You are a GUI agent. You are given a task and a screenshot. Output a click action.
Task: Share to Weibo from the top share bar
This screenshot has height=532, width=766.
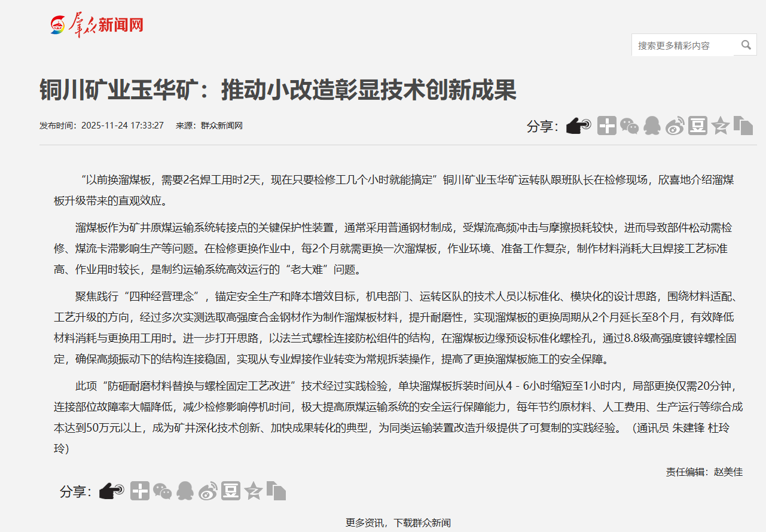click(x=675, y=126)
